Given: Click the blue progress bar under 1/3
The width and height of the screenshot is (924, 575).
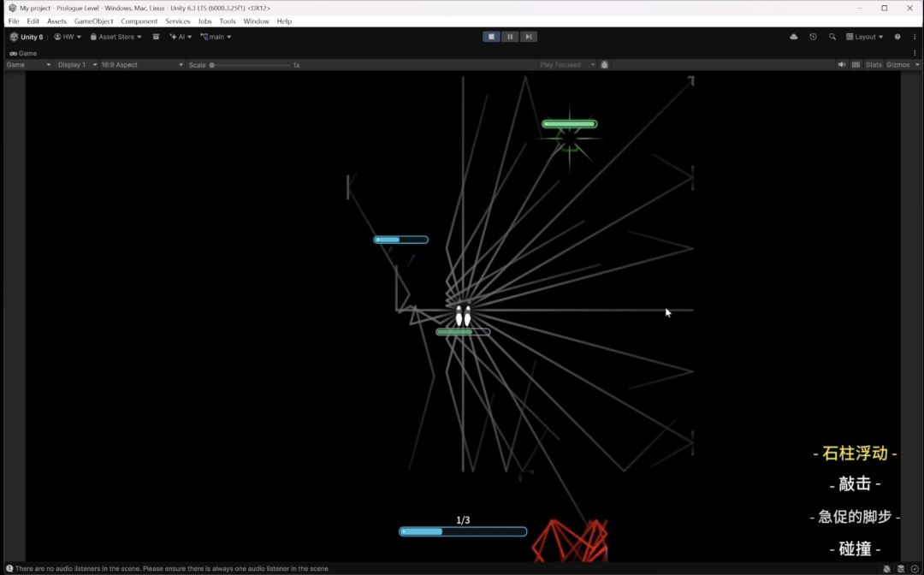Looking at the screenshot, I should pos(463,531).
